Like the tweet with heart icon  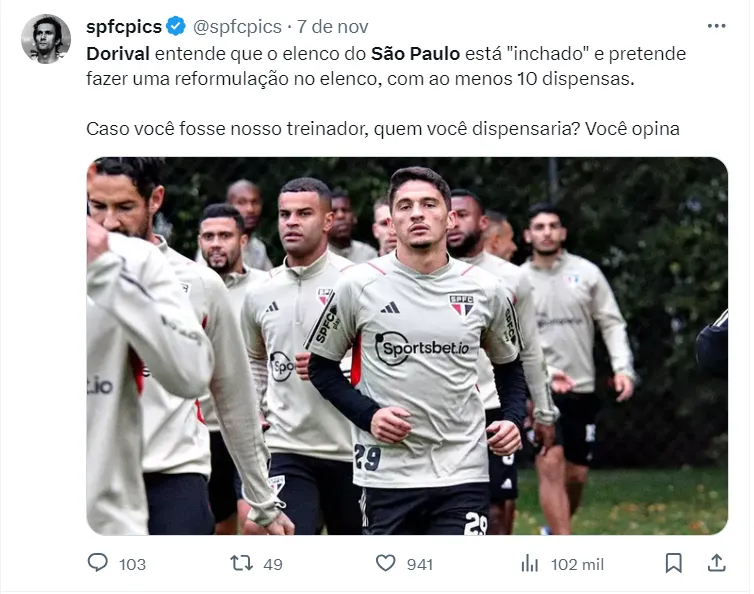point(385,563)
